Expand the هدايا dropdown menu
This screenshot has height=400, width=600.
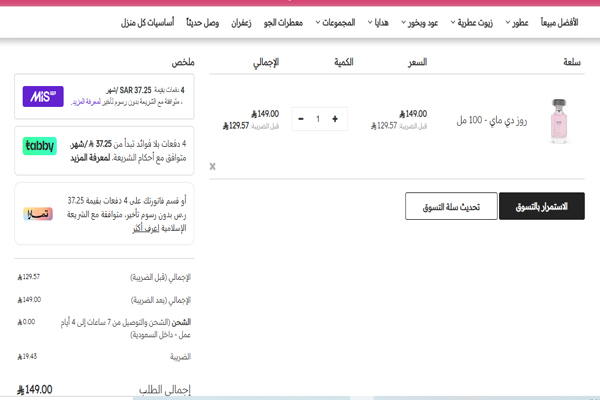point(378,23)
